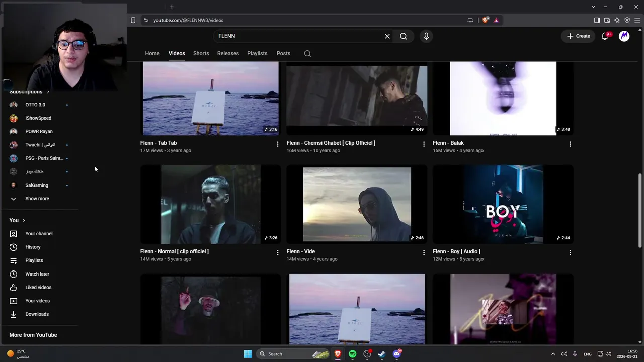Open more options for Flenn - Tab Tab
Screen dimensions: 644x362
pos(277,144)
